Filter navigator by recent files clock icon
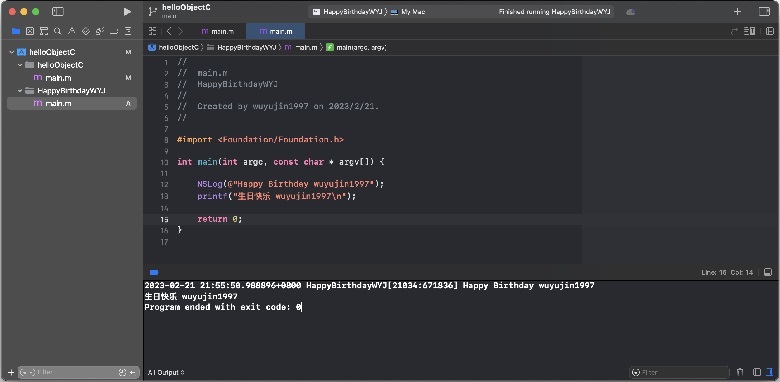The height and width of the screenshot is (382, 780). click(x=122, y=372)
